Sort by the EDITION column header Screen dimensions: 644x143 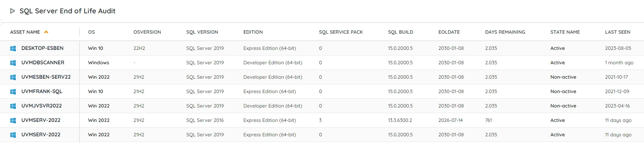click(253, 32)
